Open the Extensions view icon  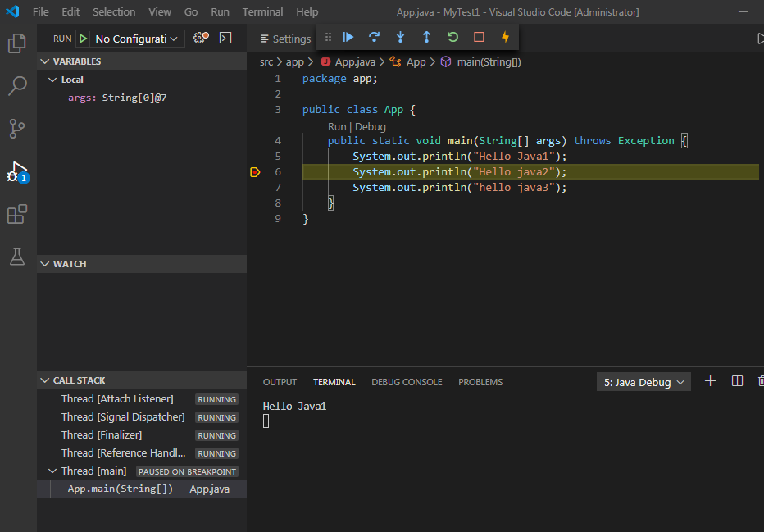[x=17, y=215]
